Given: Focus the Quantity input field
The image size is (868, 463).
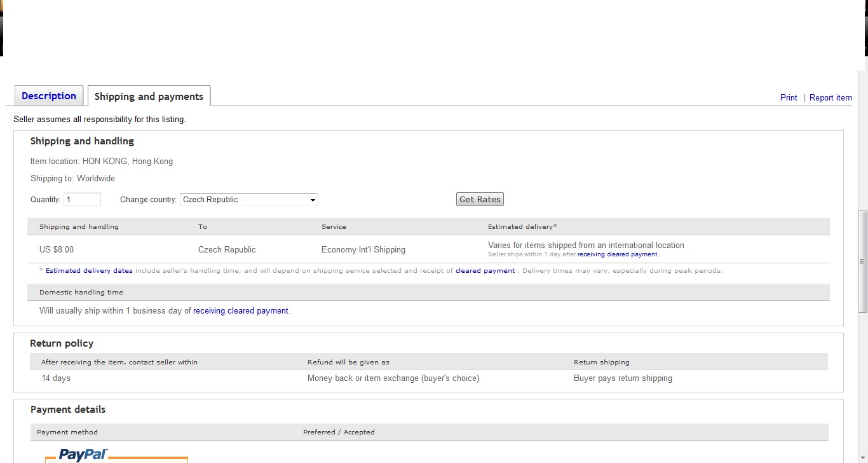Looking at the screenshot, I should coord(82,200).
